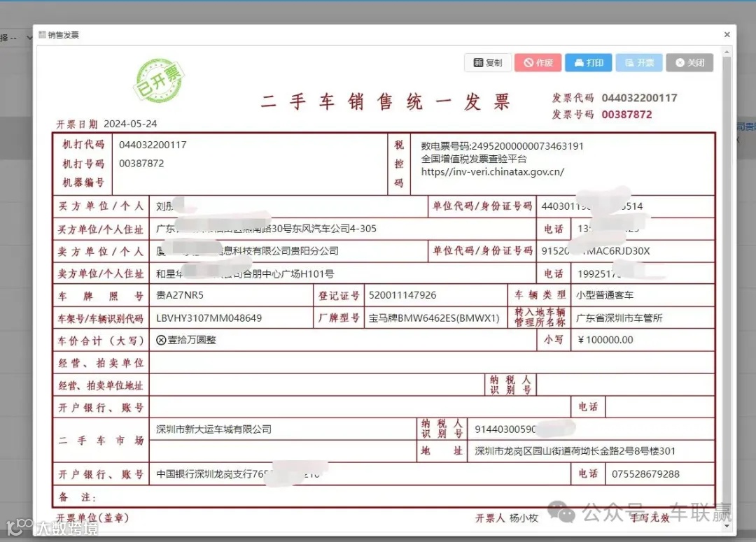The width and height of the screenshot is (756, 542).
Task: Click the 销售发票 dialog title icon
Action: [x=43, y=35]
